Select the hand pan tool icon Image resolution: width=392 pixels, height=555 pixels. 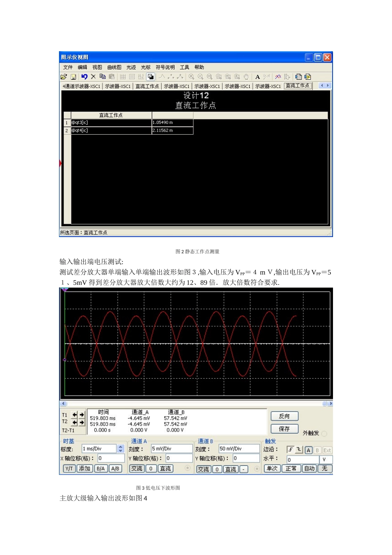[x=246, y=77]
